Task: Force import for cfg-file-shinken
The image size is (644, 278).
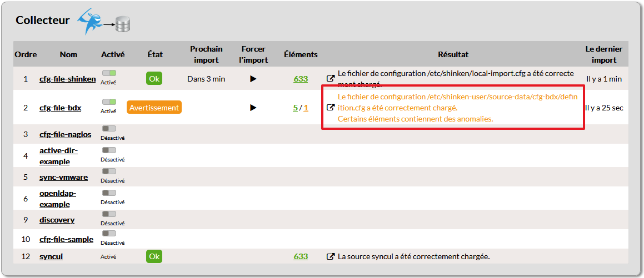Action: click(253, 79)
